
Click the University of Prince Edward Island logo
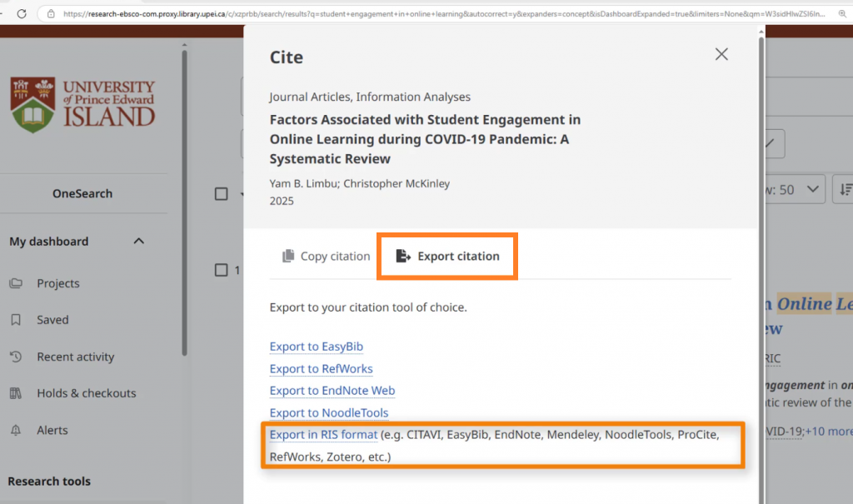(82, 106)
